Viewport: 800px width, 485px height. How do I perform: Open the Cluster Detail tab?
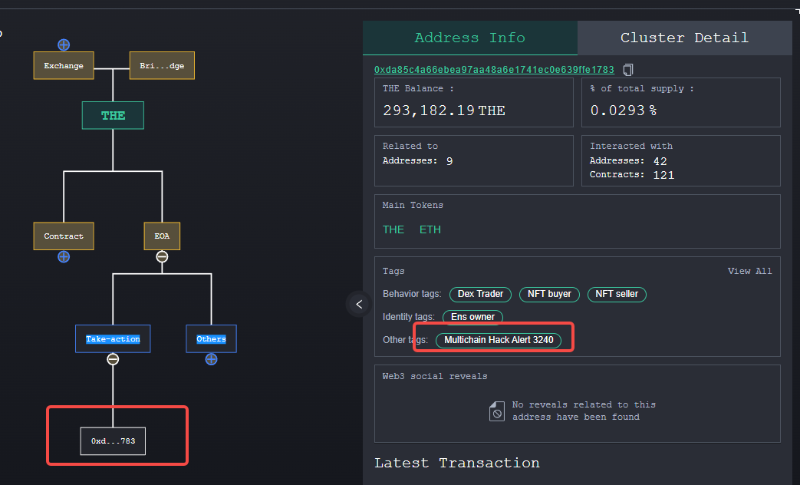click(x=684, y=38)
